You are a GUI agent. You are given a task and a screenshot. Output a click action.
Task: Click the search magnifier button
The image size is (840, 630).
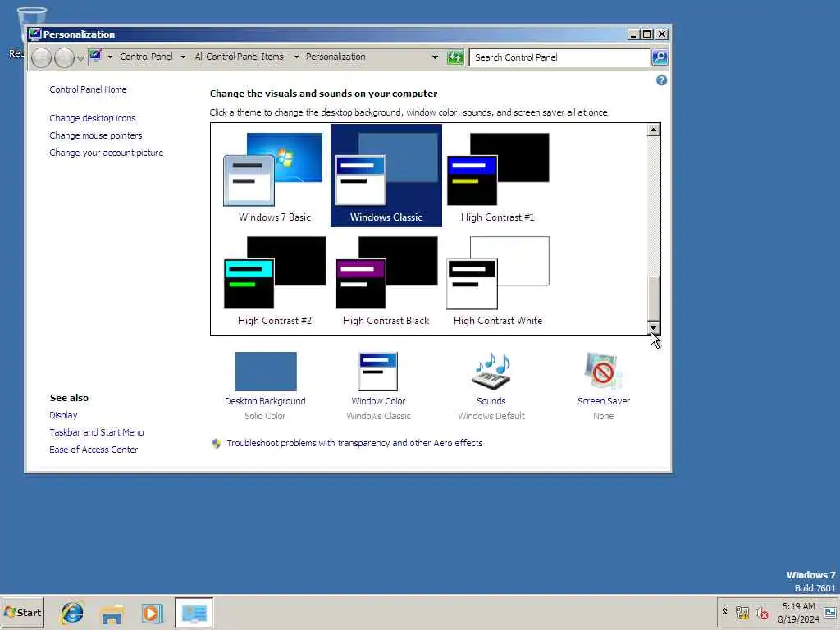(x=660, y=57)
